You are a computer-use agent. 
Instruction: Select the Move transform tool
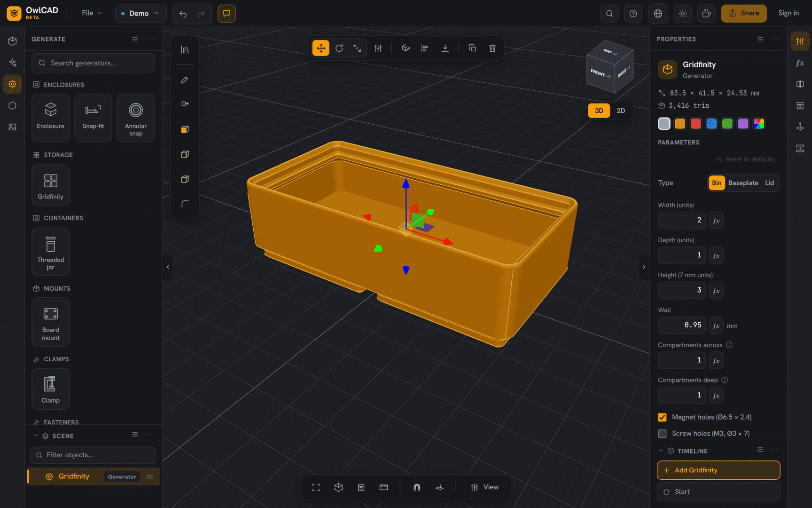pos(321,48)
